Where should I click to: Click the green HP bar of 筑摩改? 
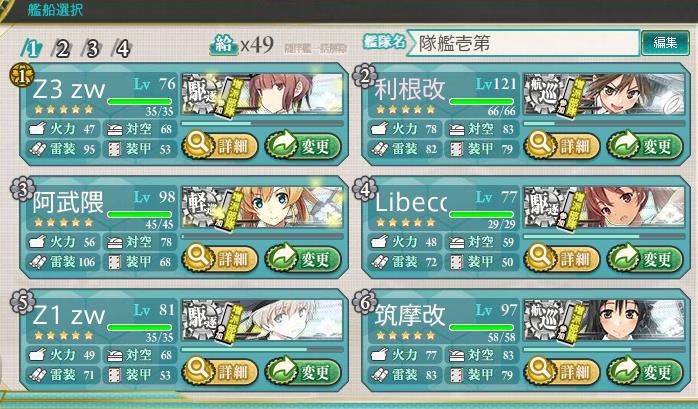(482, 328)
